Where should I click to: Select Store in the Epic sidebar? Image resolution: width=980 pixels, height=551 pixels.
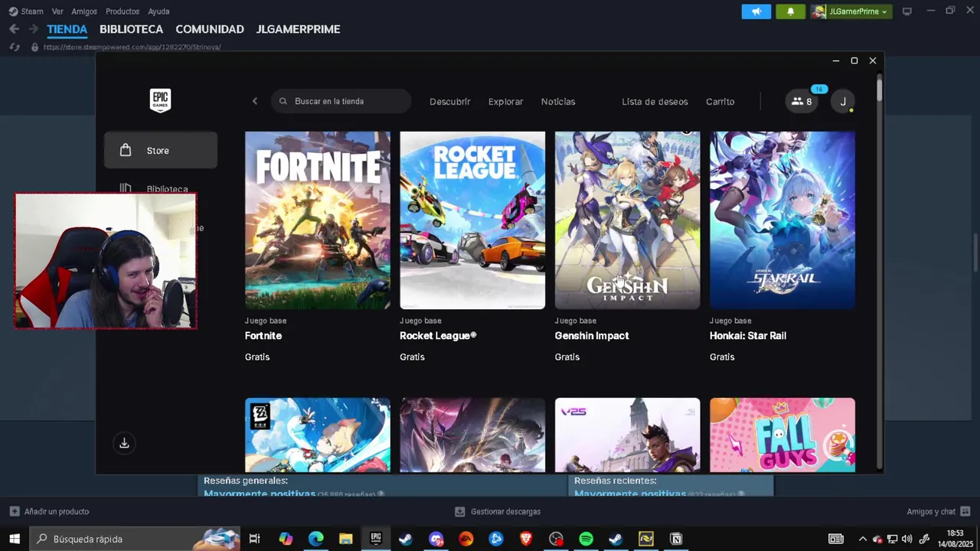point(161,150)
